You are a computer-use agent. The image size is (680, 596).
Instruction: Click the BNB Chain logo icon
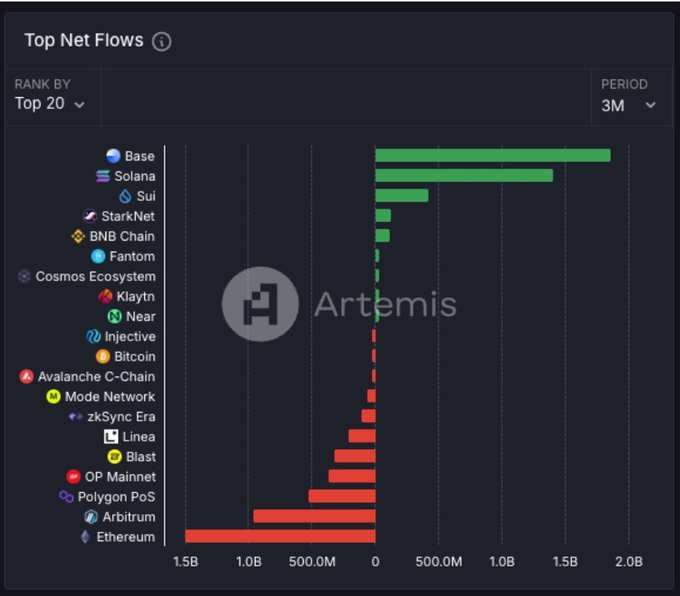pos(78,236)
